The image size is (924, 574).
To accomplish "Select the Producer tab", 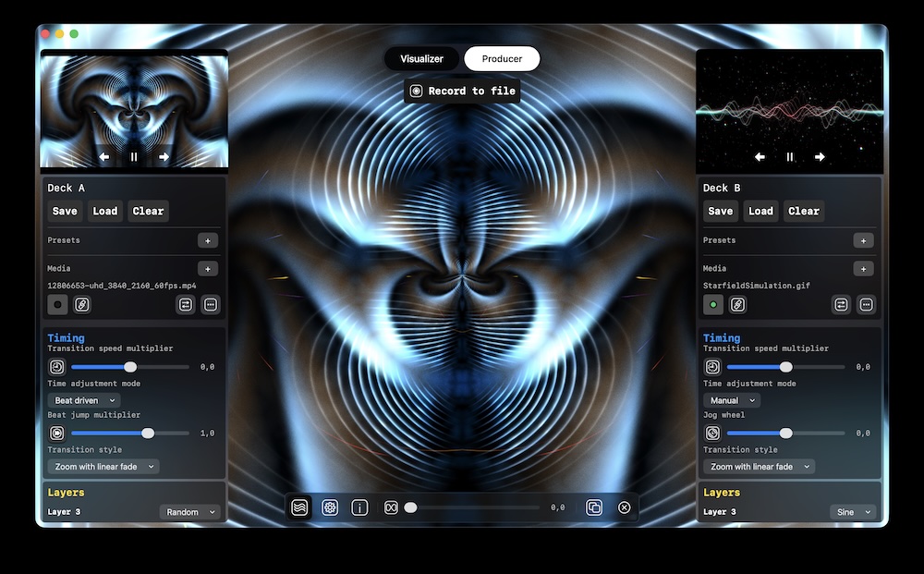I will click(502, 59).
